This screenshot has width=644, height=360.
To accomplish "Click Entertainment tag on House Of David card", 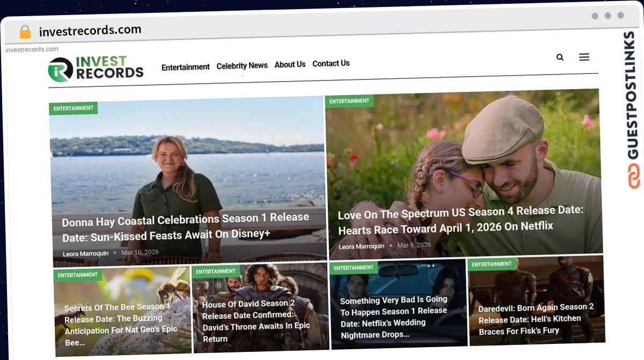I will click(216, 271).
